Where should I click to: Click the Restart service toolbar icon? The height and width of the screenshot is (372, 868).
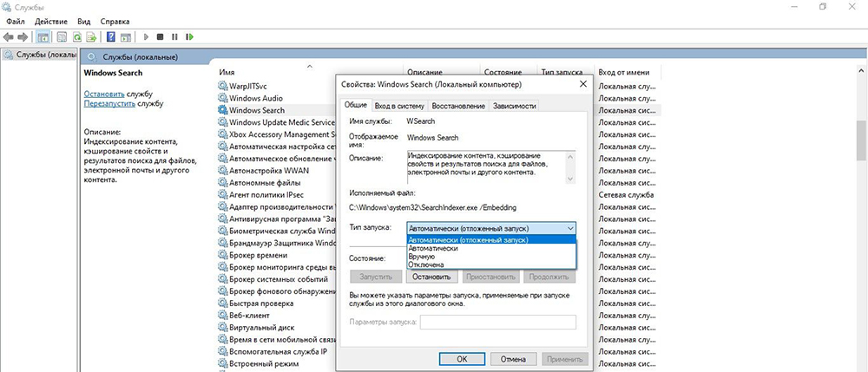[190, 37]
